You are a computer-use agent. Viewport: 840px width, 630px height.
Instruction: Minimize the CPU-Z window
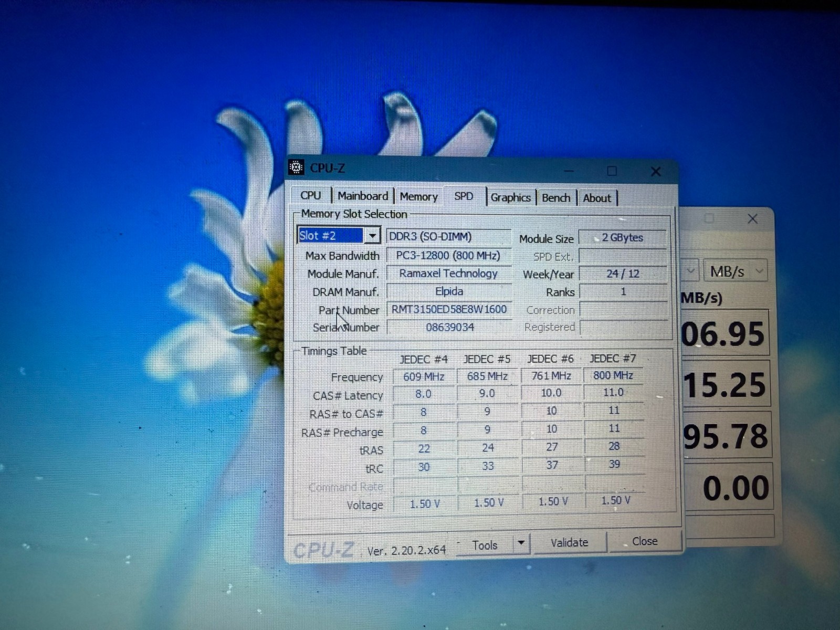[x=569, y=171]
